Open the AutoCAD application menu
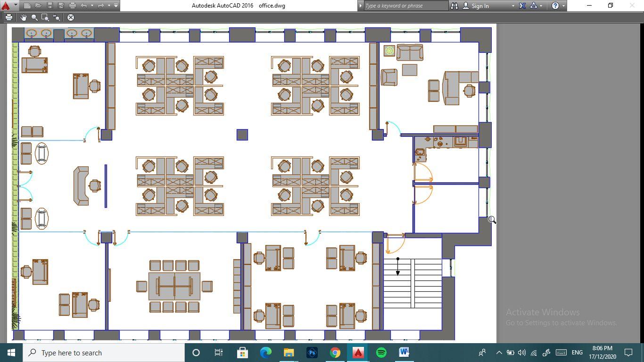The height and width of the screenshot is (362, 644). (x=6, y=6)
